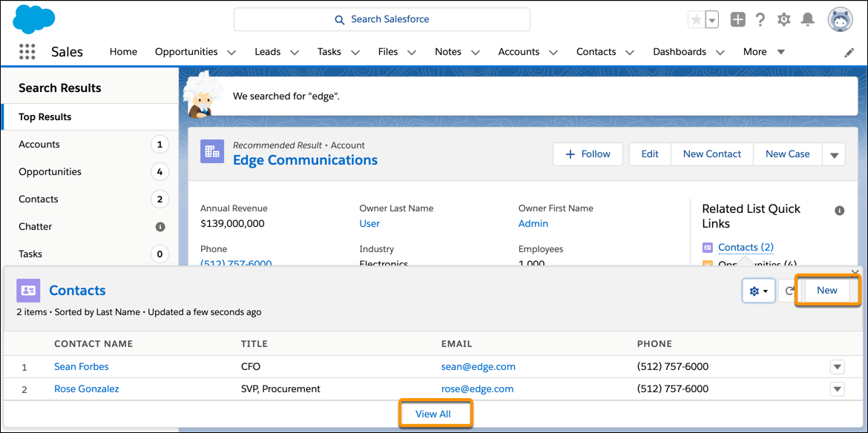Show more account actions dropdown
This screenshot has width=868, height=433.
pos(834,154)
